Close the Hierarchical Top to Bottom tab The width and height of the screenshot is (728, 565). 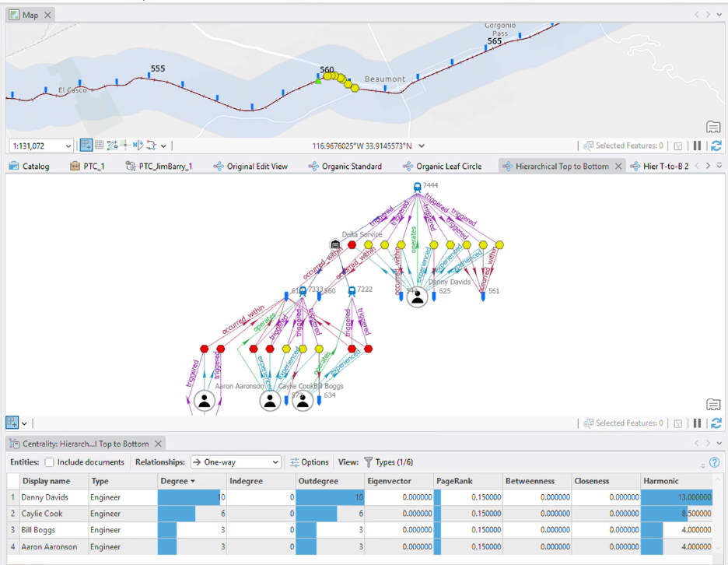click(618, 166)
